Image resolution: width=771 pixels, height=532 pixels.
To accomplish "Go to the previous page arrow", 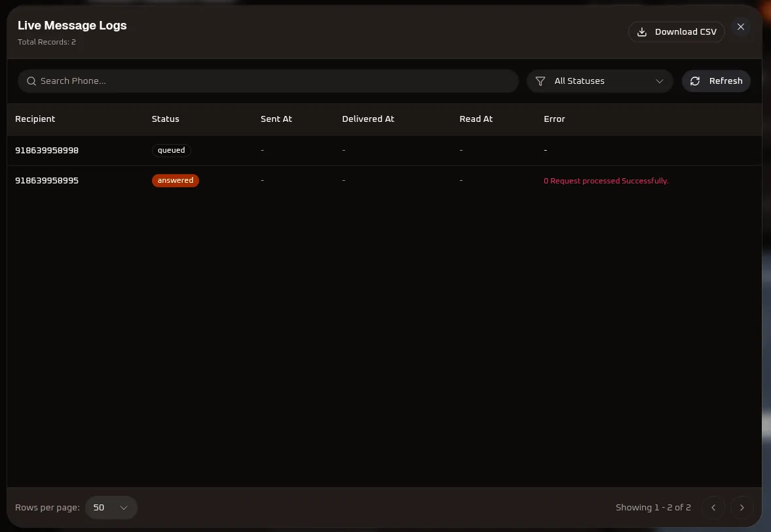I will (x=713, y=507).
